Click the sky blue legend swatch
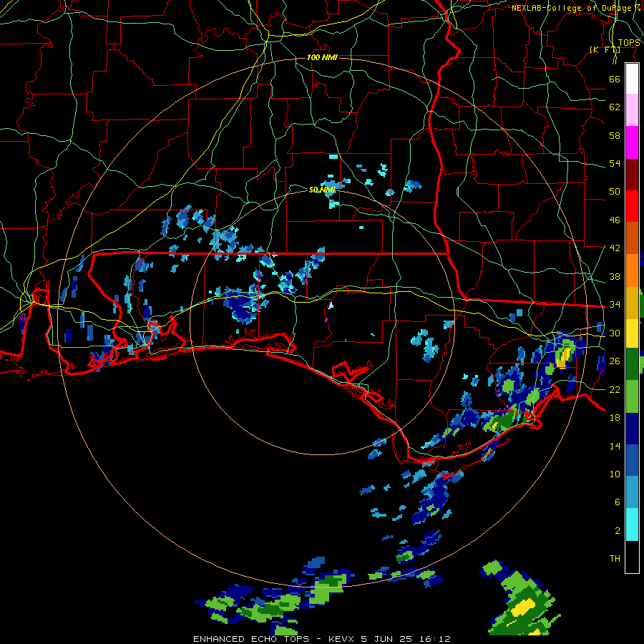 pos(632,492)
